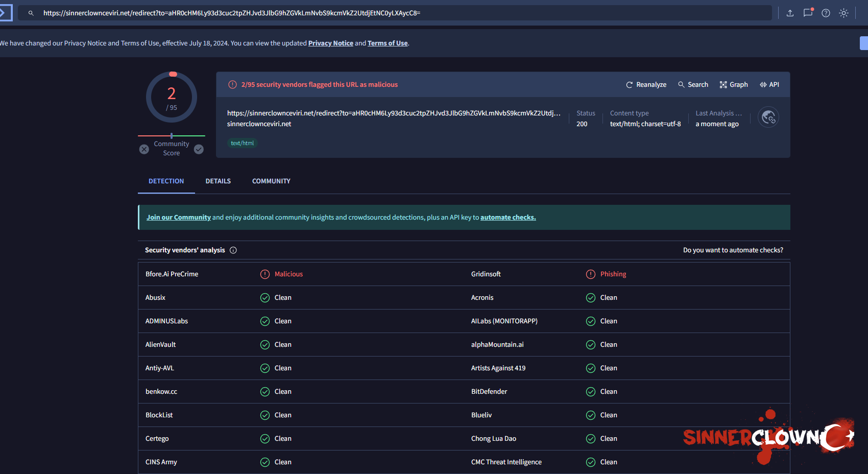Open the updated Privacy Notice link
This screenshot has height=474, width=868.
(x=330, y=43)
